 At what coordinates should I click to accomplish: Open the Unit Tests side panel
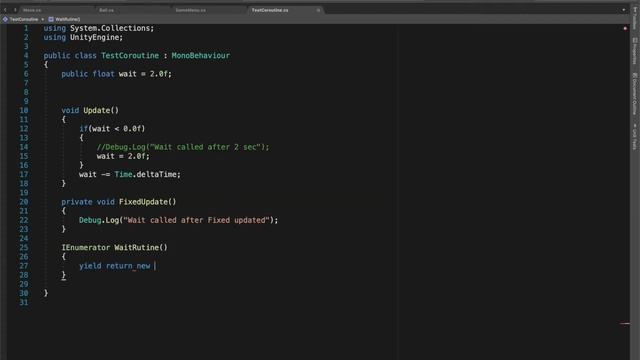(635, 137)
